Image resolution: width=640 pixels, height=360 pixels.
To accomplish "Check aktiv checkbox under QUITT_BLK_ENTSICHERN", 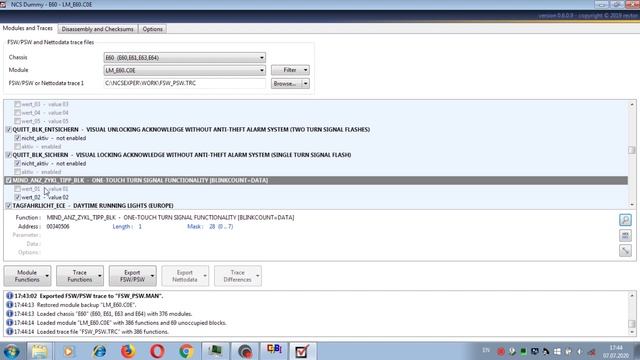I will click(x=18, y=147).
